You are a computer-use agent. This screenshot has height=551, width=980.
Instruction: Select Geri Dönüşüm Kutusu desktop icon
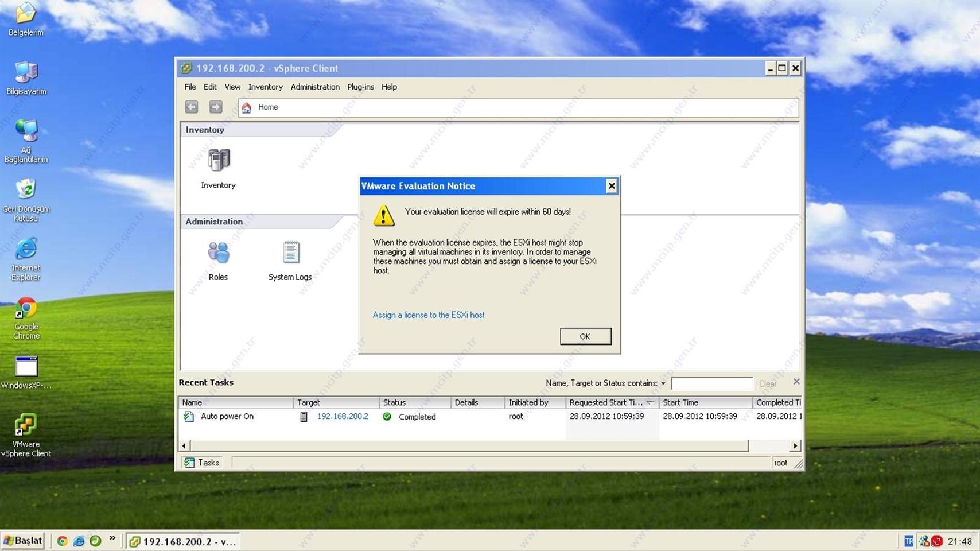[26, 189]
